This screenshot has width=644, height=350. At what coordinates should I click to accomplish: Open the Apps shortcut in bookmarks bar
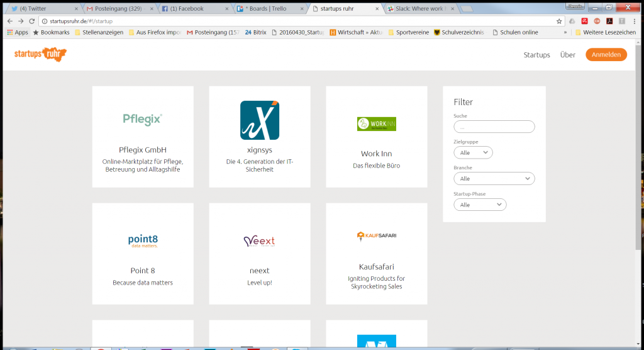click(18, 32)
